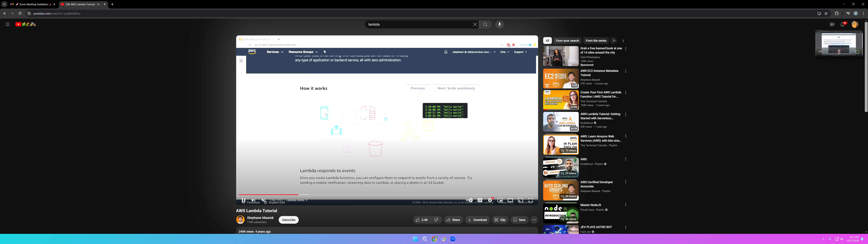Subscribe to Stephane Maarek channel
868x244 pixels.
click(288, 220)
